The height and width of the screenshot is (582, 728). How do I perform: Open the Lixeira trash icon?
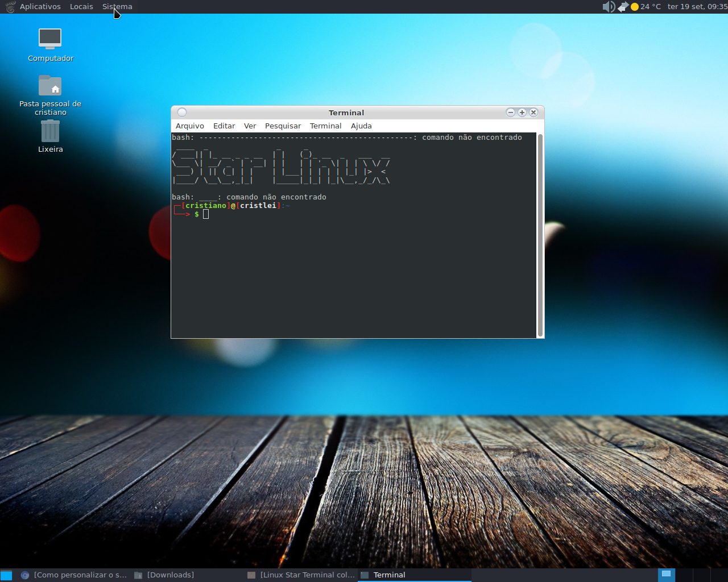click(50, 136)
